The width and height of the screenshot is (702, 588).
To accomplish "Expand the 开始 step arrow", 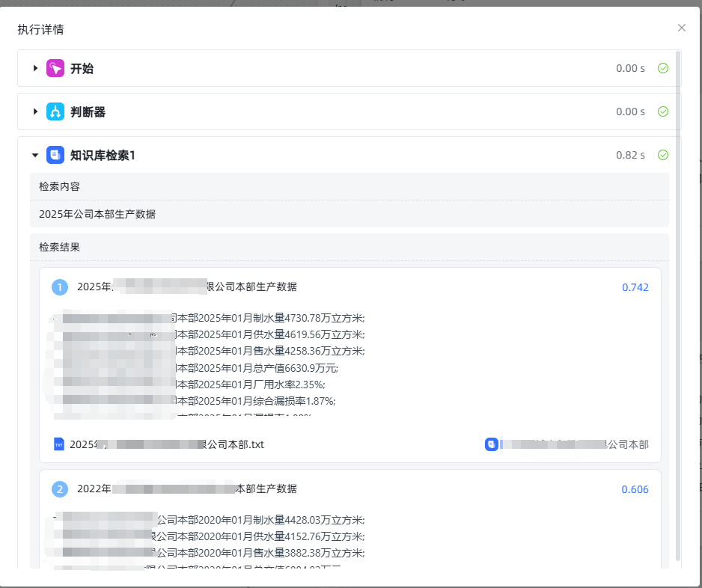I will (x=35, y=69).
